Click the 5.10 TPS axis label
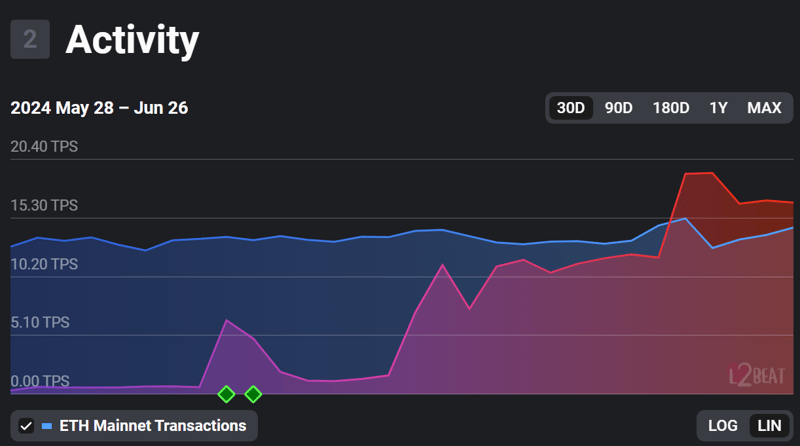This screenshot has height=446, width=800. point(40,323)
